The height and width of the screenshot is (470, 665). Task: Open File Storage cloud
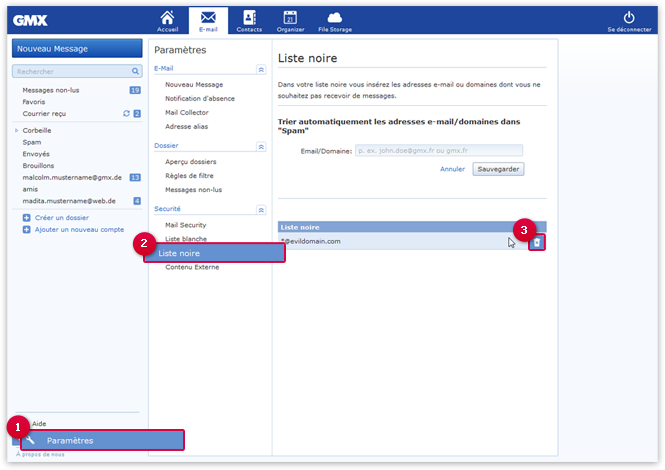tap(335, 21)
